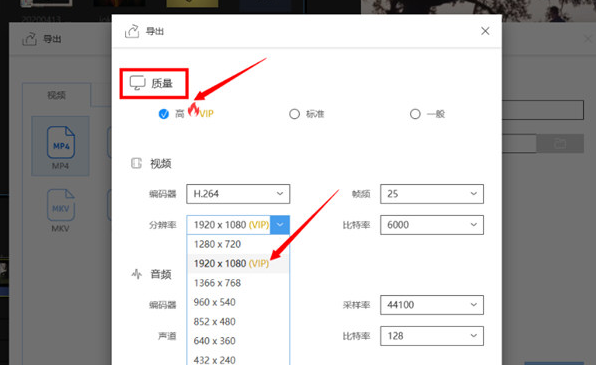Choose 852 x 480 from resolution list
Image resolution: width=596 pixels, height=365 pixels.
pos(238,322)
